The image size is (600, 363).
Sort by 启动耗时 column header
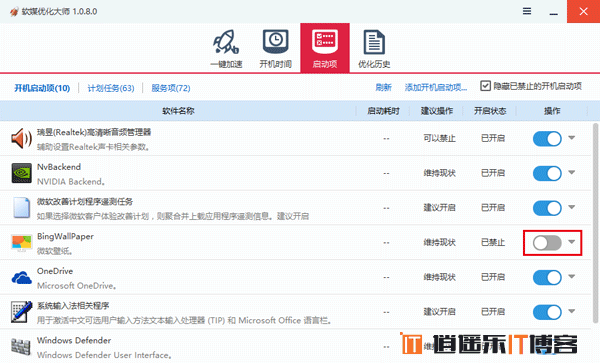(x=383, y=111)
